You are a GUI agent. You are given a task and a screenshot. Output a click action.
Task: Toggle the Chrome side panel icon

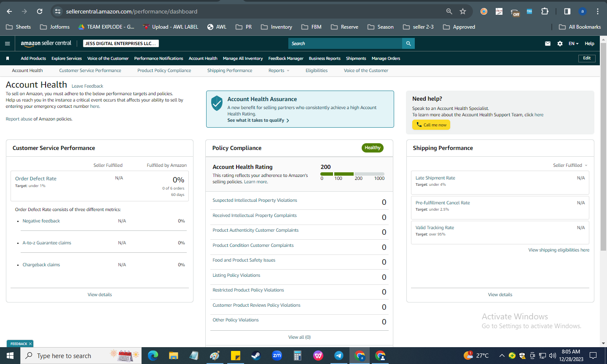(x=567, y=11)
